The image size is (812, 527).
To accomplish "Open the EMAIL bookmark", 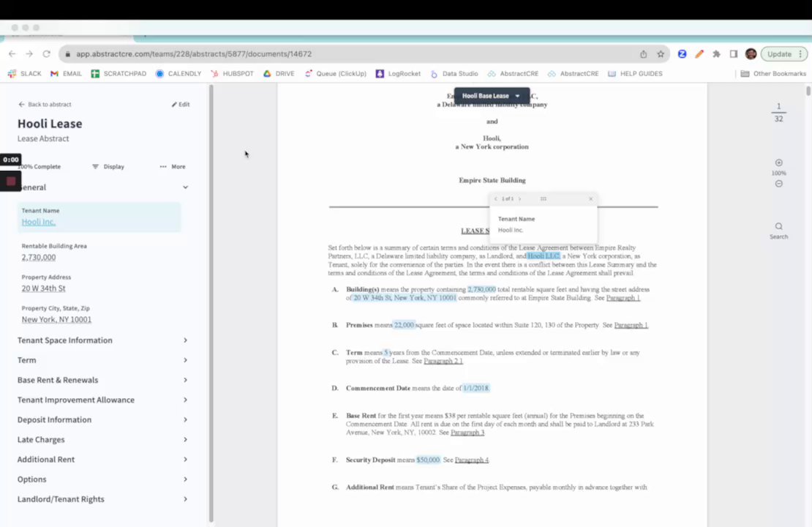I will click(67, 74).
